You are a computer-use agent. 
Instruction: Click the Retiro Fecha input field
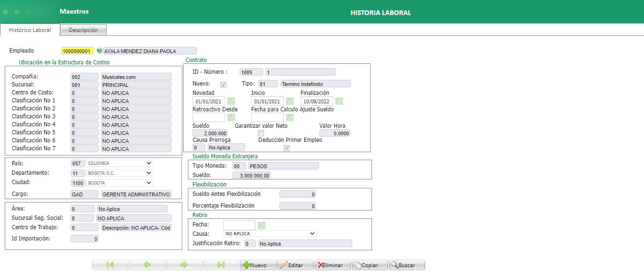coord(240,225)
